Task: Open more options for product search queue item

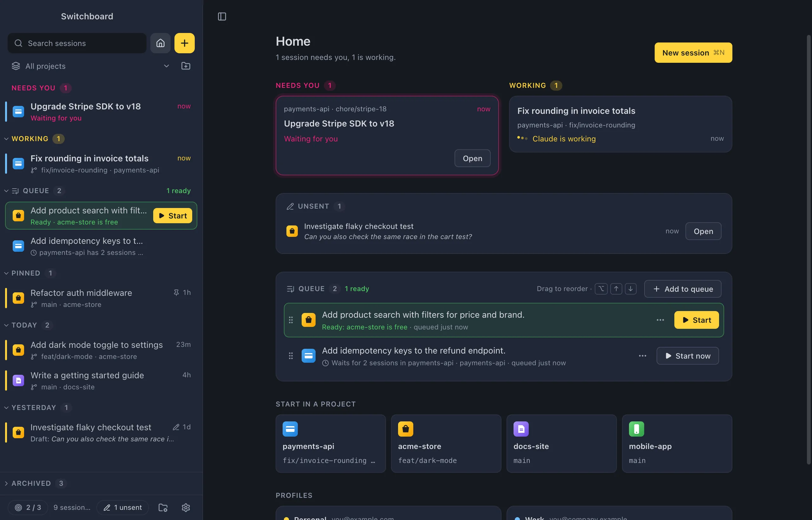Action: [x=660, y=320]
